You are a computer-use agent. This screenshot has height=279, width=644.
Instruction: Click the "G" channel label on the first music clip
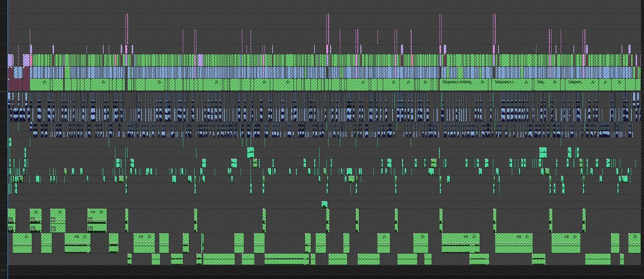11,220
